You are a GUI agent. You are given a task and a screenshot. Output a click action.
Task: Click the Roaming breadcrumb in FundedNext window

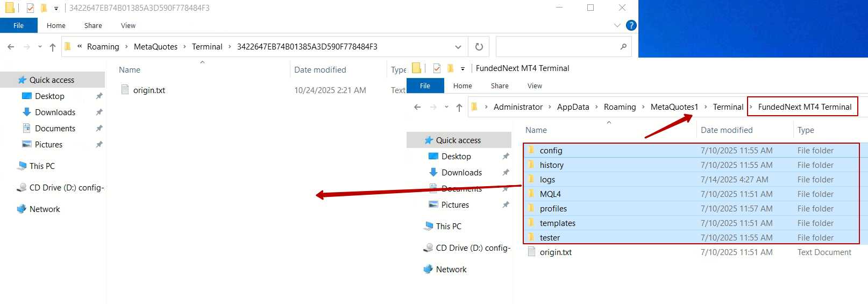620,107
